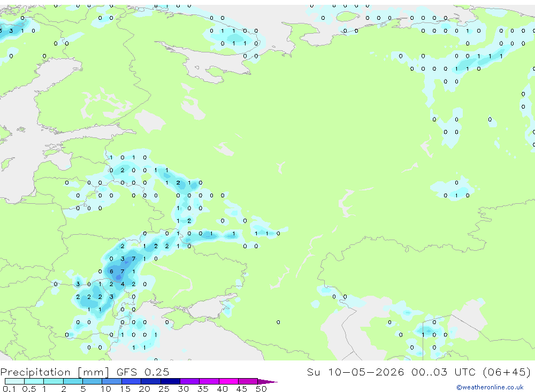
Task: Click the legend label '35'
Action: point(203,389)
